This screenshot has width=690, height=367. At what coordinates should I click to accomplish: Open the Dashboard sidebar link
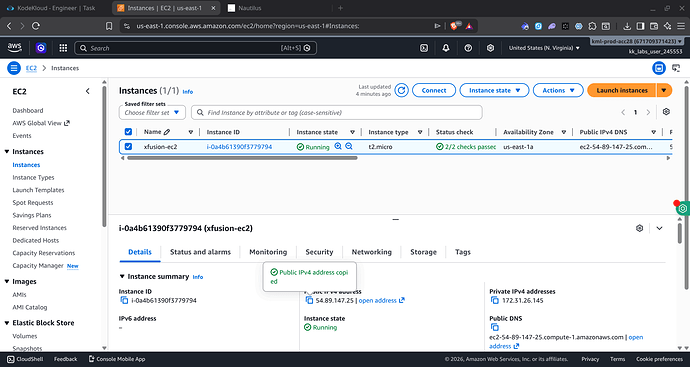(x=28, y=110)
